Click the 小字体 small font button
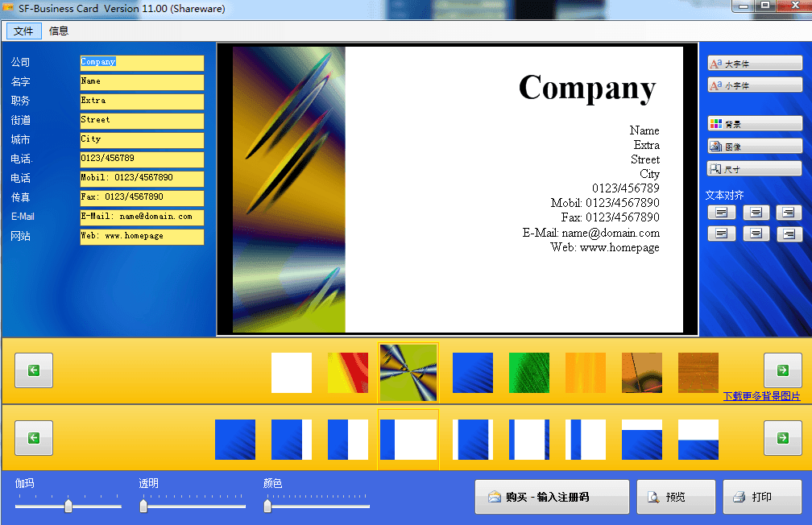 point(754,85)
